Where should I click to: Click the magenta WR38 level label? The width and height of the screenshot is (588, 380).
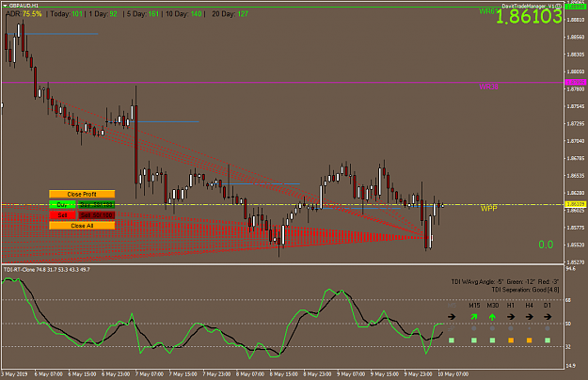[488, 87]
